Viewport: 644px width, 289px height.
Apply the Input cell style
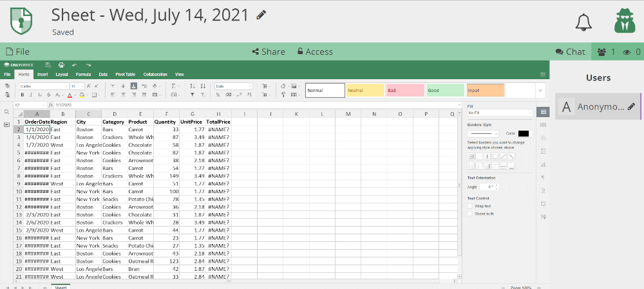pyautogui.click(x=486, y=90)
